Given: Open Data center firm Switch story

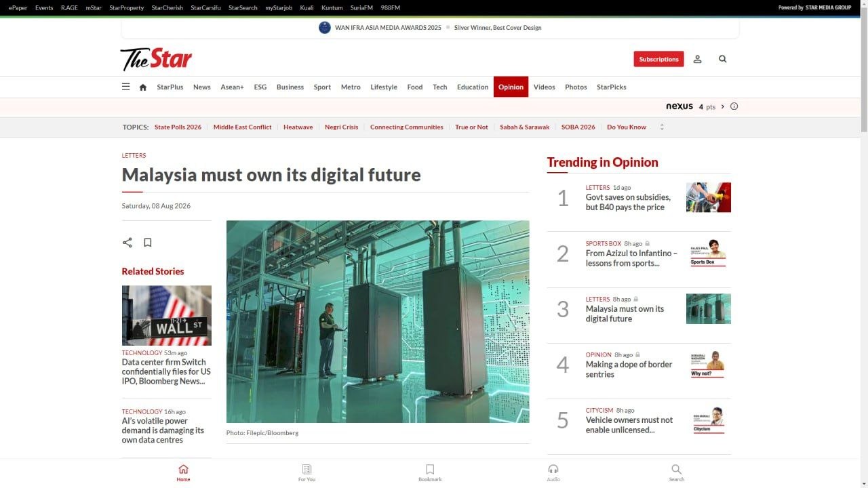Looking at the screenshot, I should click(166, 371).
